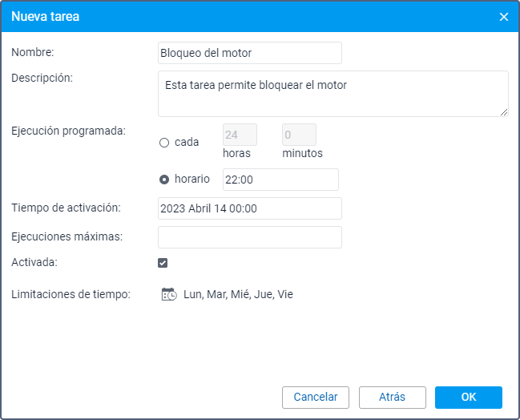The image size is (520, 420).
Task: Click inside the Descripción text area
Action: [x=333, y=93]
